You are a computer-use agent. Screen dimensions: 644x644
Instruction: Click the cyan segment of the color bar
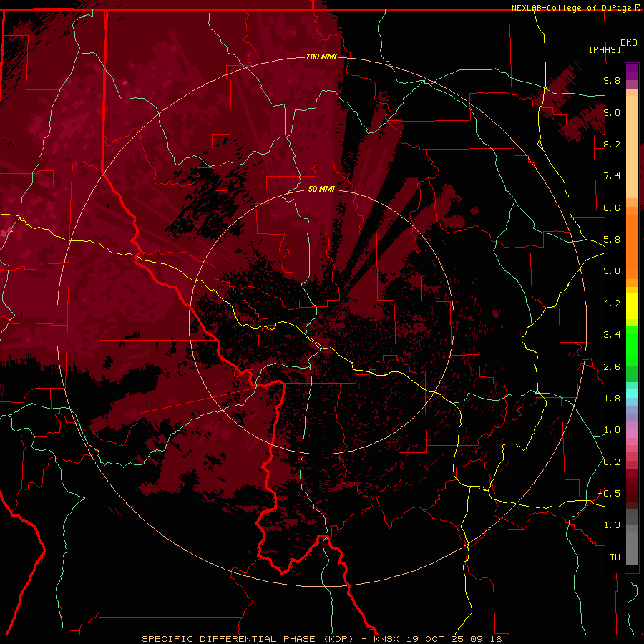632,394
